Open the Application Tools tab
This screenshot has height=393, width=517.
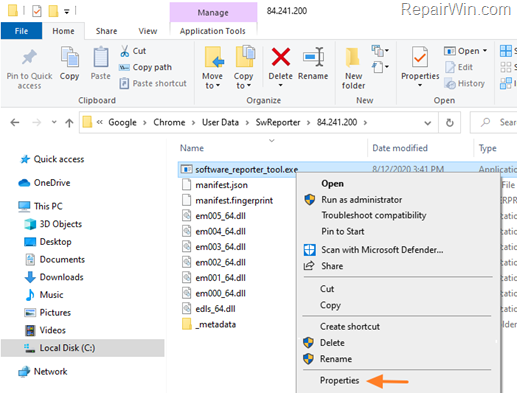[x=213, y=31]
